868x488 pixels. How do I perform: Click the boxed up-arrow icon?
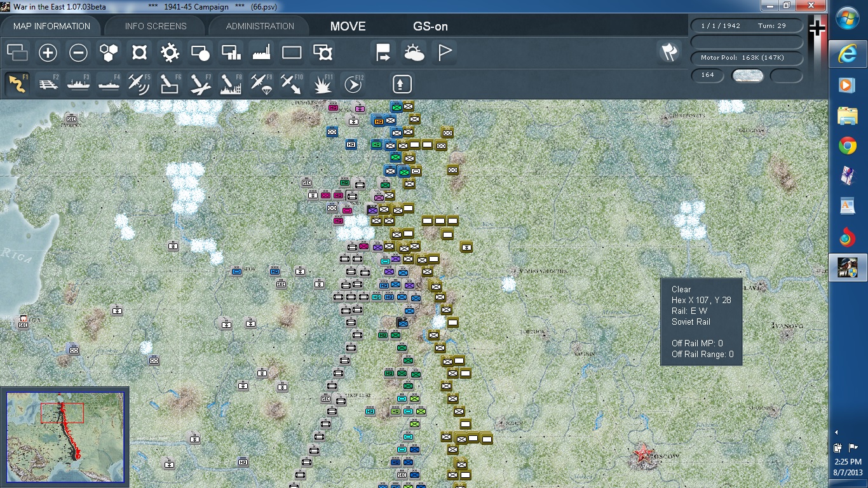point(402,83)
